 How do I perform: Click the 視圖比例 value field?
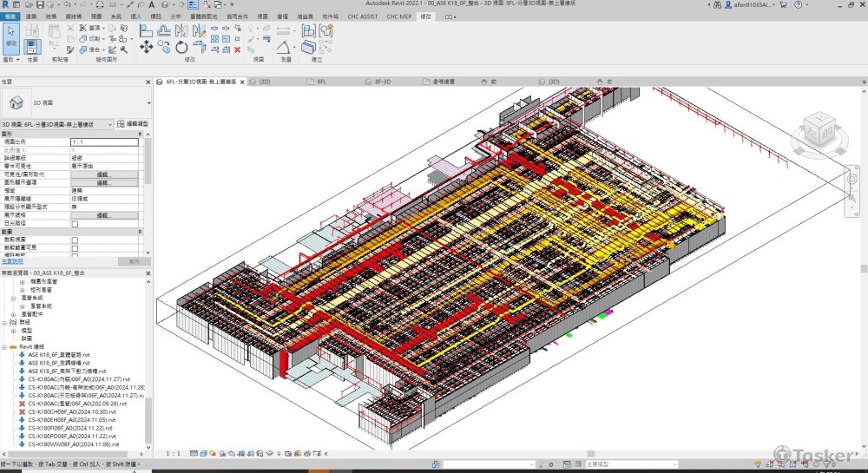point(104,142)
